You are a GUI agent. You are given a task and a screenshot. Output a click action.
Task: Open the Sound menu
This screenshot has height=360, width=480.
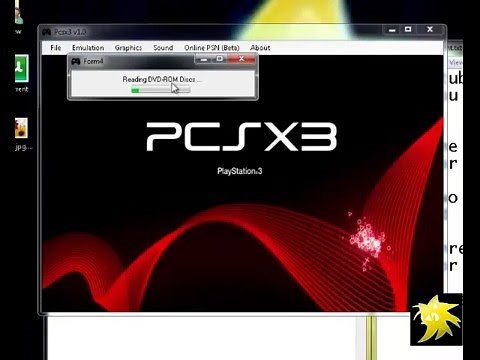pos(163,48)
